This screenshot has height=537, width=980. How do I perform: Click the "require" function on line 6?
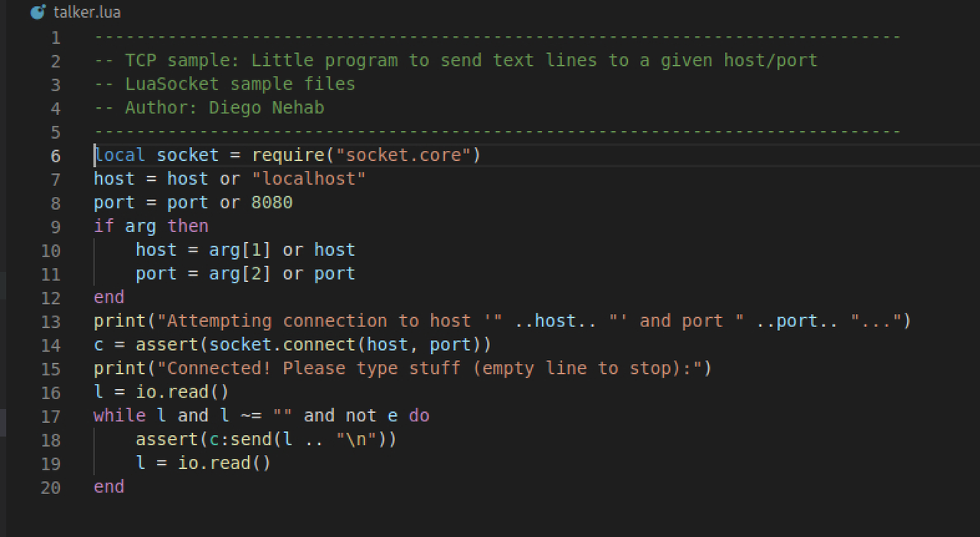[287, 156]
